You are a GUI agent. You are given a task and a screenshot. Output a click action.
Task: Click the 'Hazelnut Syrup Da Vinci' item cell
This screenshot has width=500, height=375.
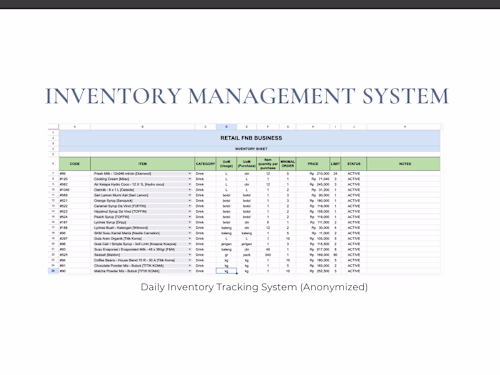(142, 211)
